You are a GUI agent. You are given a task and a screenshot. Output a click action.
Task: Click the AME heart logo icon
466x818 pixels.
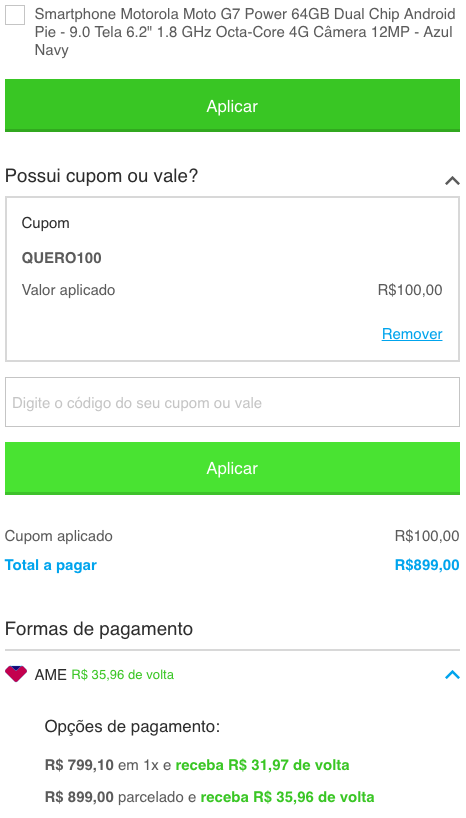[16, 674]
